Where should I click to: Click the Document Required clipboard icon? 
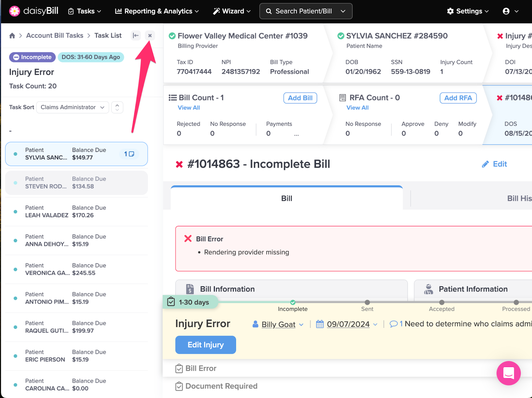[x=179, y=386]
